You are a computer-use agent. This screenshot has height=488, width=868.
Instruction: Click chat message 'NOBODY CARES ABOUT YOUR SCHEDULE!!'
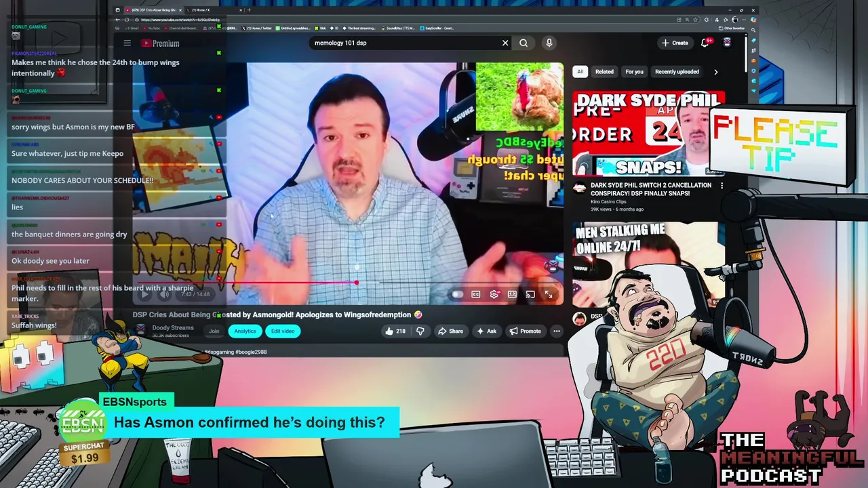(x=82, y=180)
